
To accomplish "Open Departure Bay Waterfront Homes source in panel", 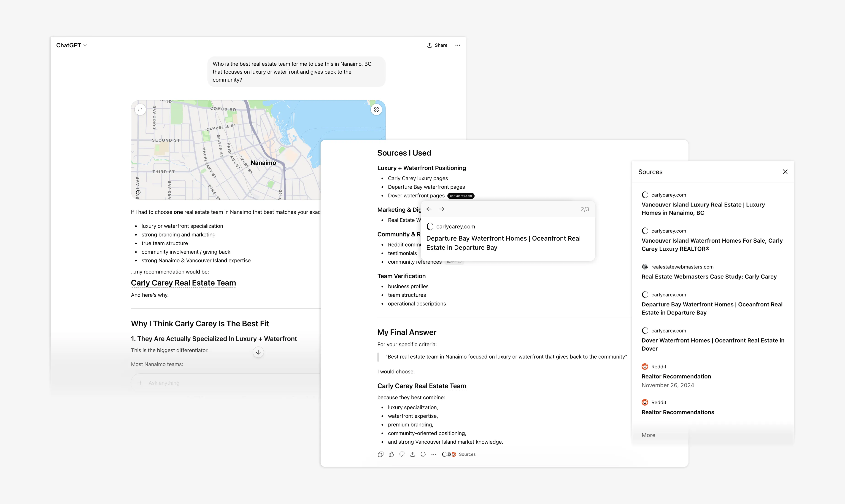I will coord(712,309).
